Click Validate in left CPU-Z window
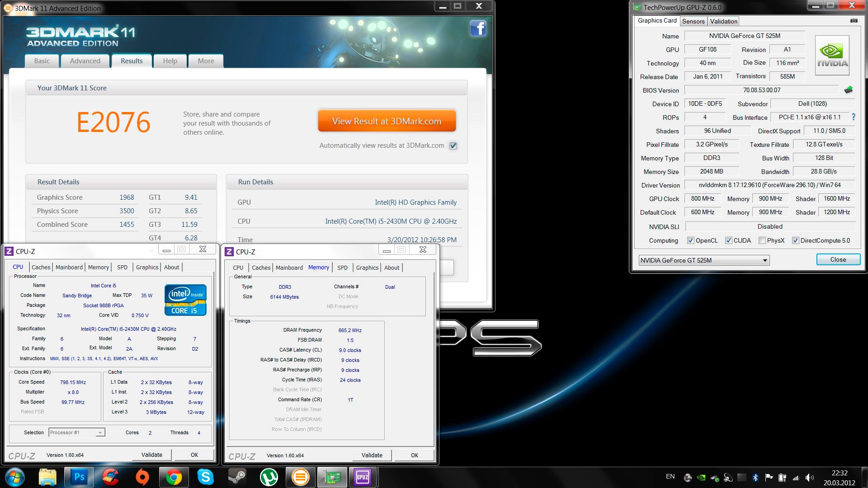 click(x=152, y=455)
